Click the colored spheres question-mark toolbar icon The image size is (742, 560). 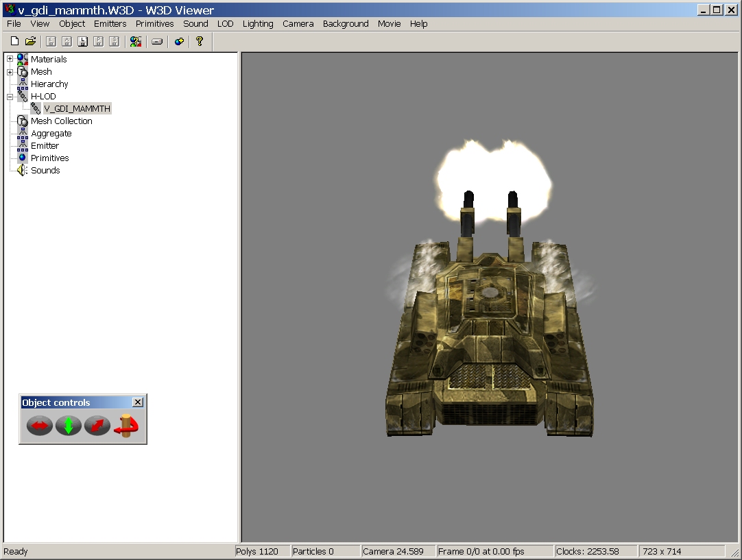point(136,42)
